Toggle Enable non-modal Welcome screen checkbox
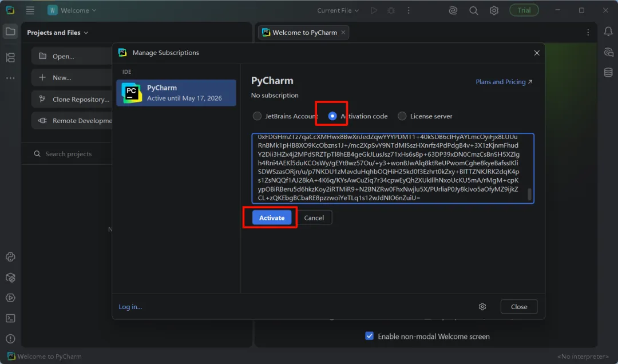Viewport: 618px width, 364px height. [x=369, y=336]
